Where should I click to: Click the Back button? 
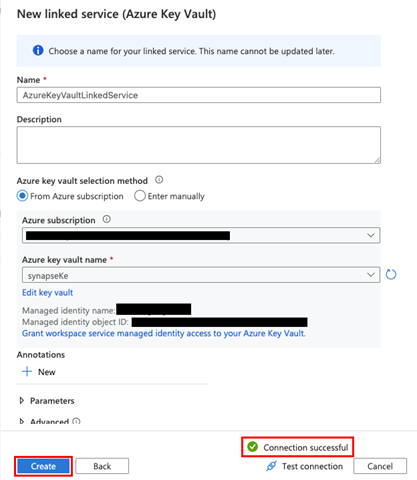point(102,466)
